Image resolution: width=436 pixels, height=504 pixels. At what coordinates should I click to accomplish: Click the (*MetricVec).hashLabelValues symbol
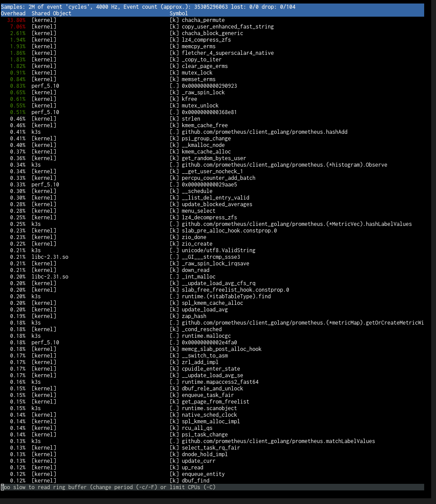tap(297, 224)
